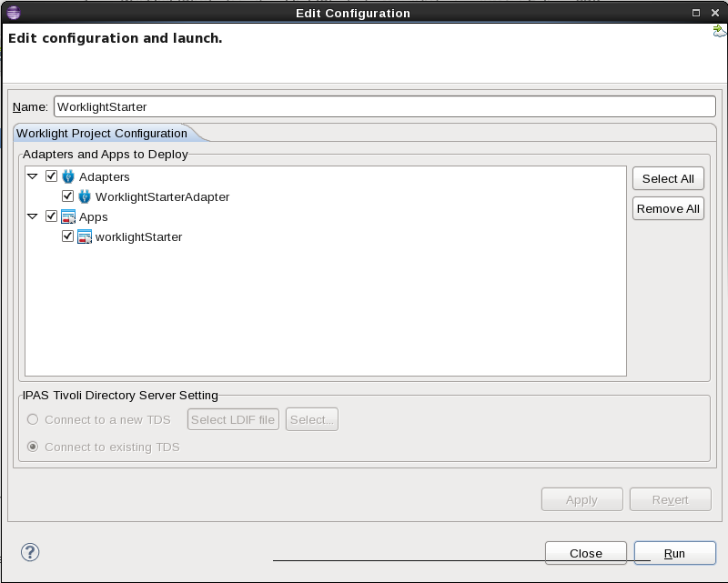
Task: Uncheck the Adapters checkbox
Action: [x=51, y=176]
